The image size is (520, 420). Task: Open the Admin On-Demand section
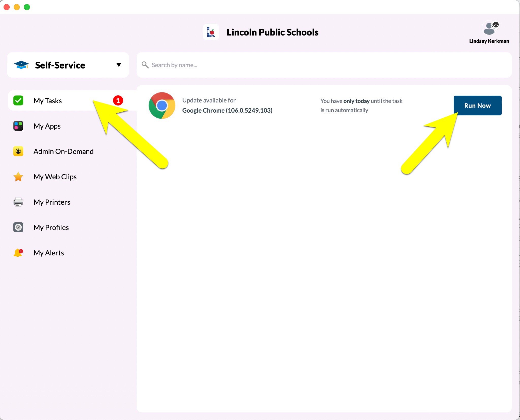pos(63,151)
